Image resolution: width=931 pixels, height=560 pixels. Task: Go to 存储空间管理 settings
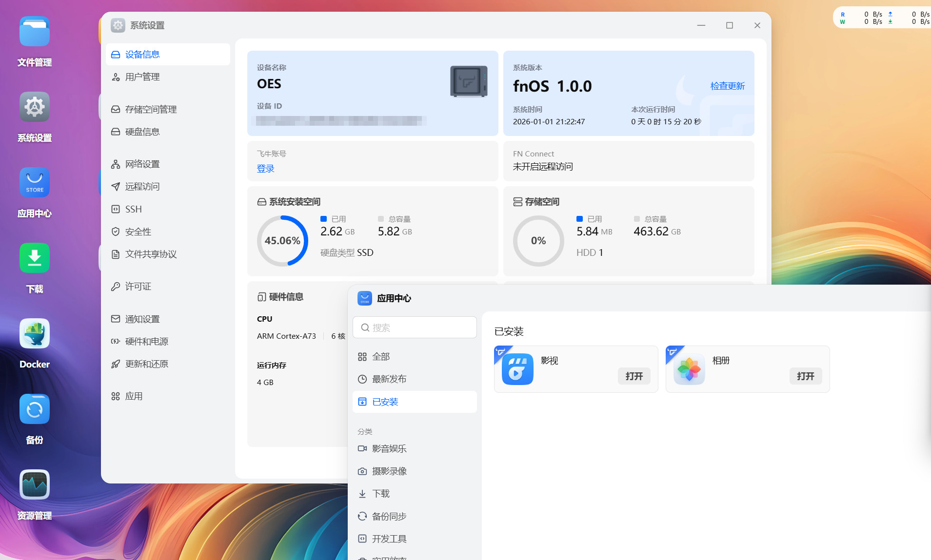point(151,109)
